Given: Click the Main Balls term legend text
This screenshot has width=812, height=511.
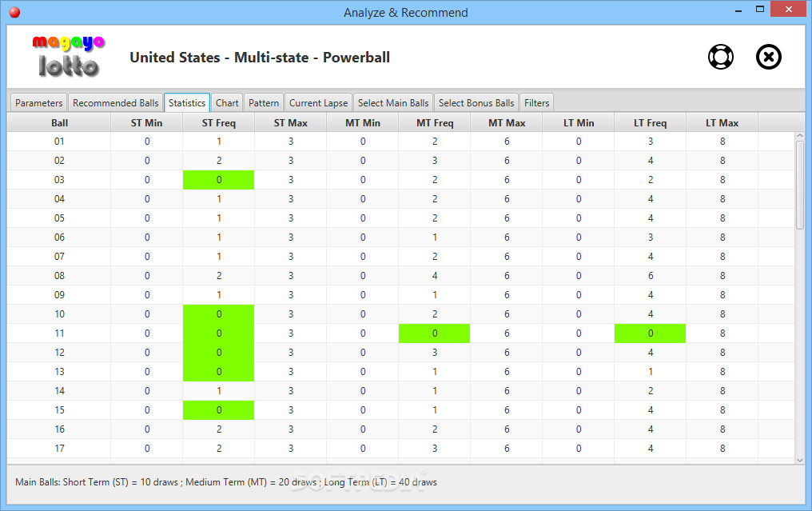Looking at the screenshot, I should click(x=226, y=482).
